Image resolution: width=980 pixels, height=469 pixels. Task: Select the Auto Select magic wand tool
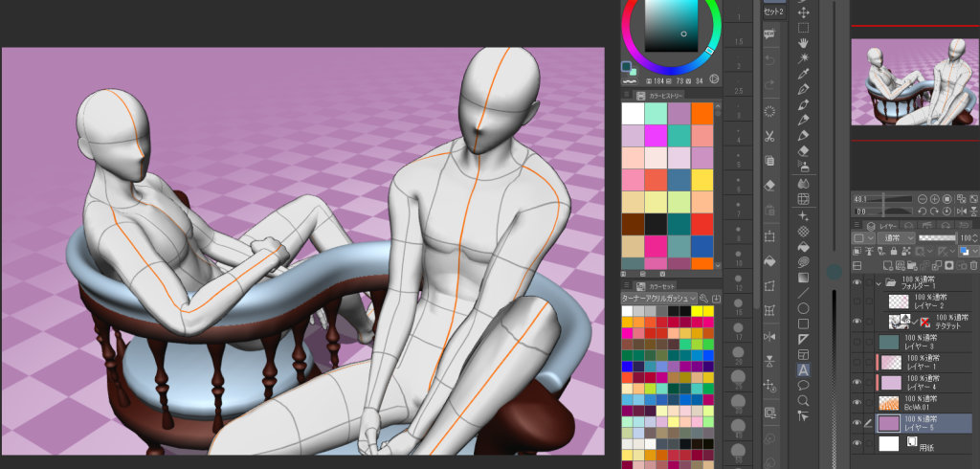pyautogui.click(x=804, y=58)
